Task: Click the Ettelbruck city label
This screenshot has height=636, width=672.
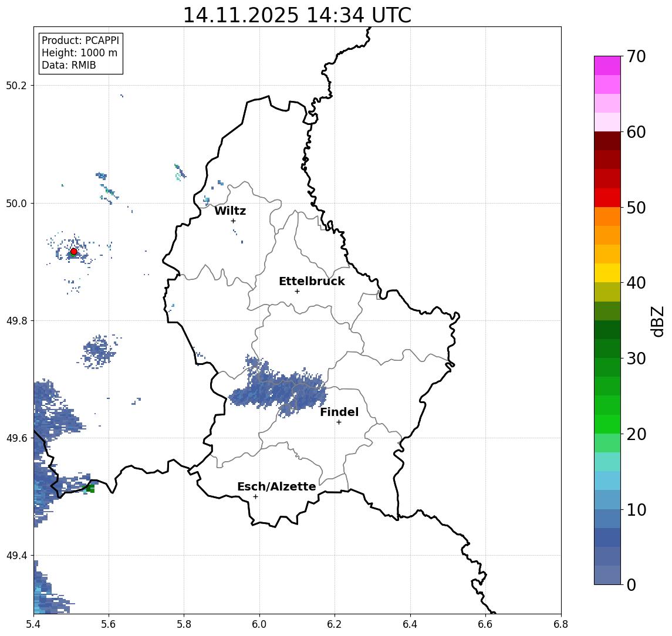Action: (x=312, y=281)
